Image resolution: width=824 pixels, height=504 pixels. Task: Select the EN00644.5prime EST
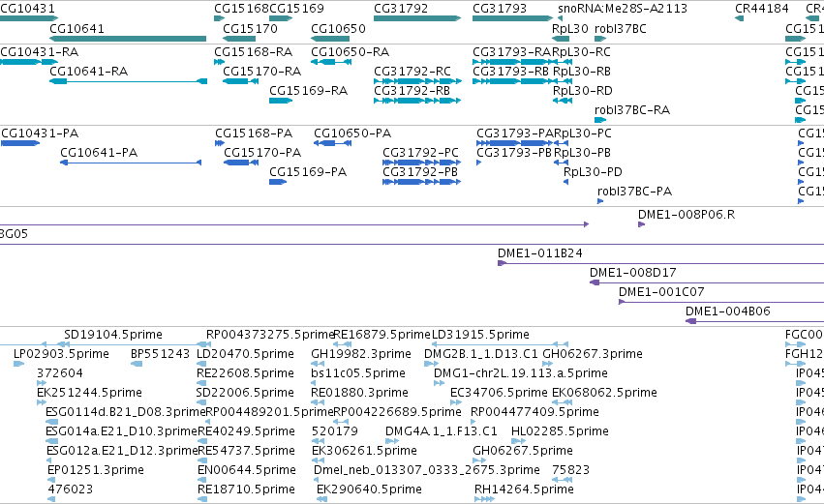coord(201,480)
